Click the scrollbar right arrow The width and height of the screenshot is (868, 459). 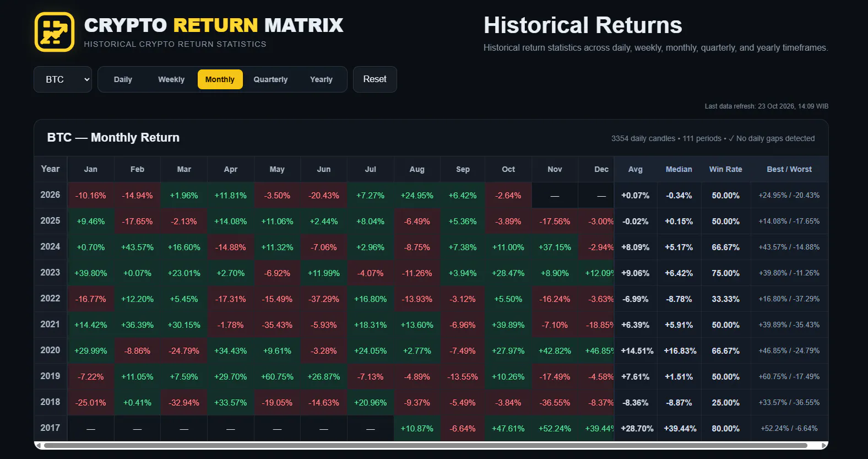(x=824, y=445)
